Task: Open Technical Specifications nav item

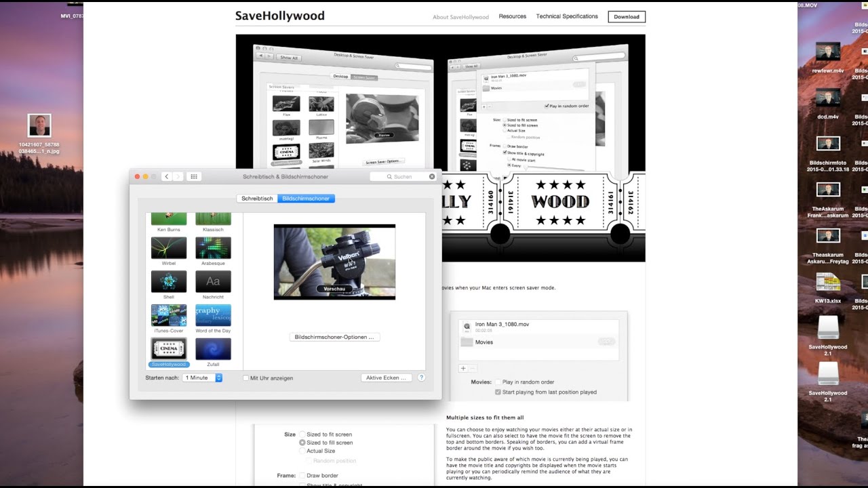Action: (x=567, y=16)
